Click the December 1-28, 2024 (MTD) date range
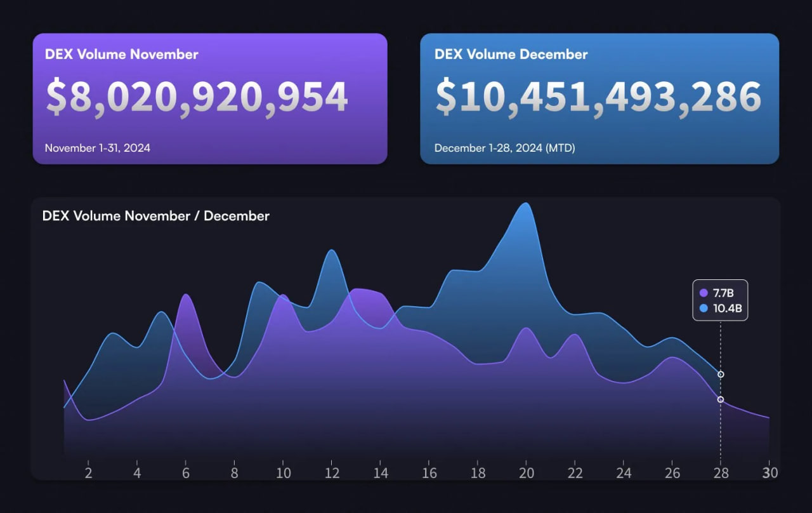 [504, 148]
